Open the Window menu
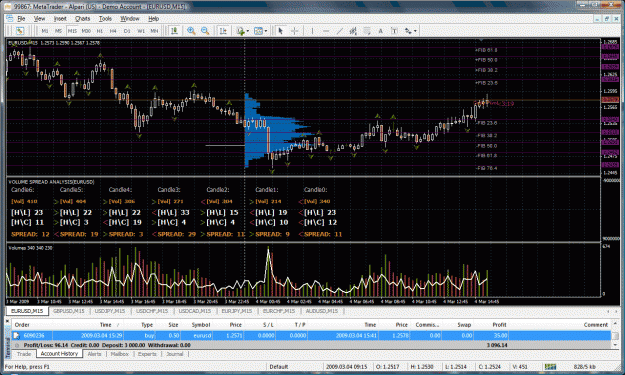 click(130, 19)
